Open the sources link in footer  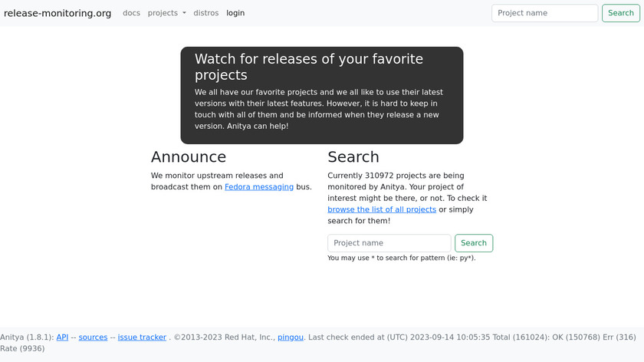(93, 337)
